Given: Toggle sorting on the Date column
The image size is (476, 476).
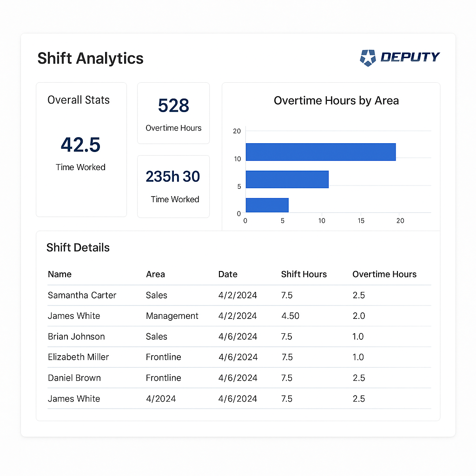Looking at the screenshot, I should [227, 274].
